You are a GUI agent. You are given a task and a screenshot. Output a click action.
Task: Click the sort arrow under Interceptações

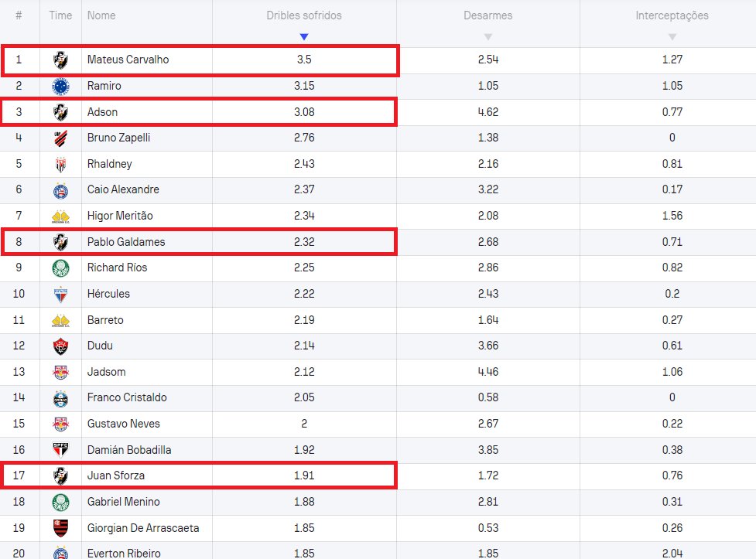tap(672, 37)
